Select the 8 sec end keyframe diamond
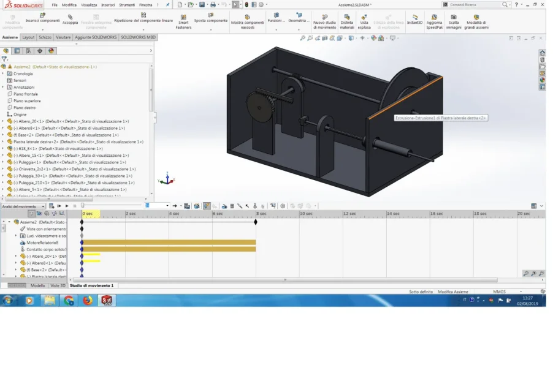 pos(256,222)
